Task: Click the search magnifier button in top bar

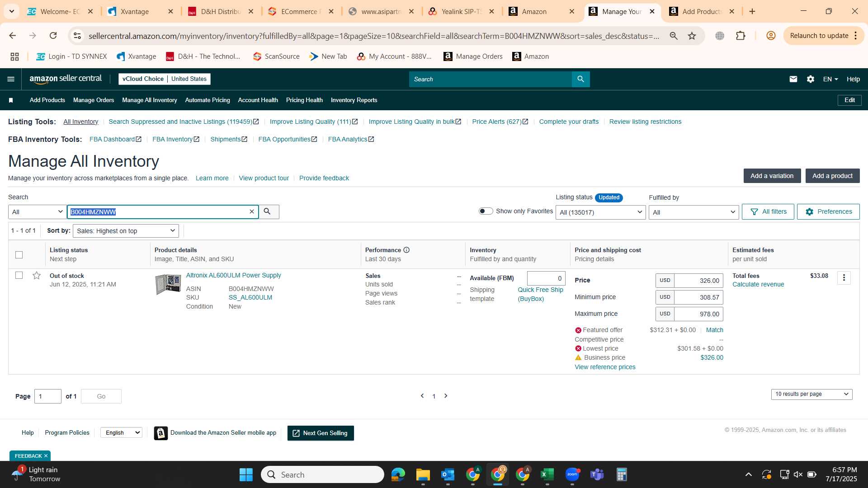Action: pyautogui.click(x=580, y=79)
